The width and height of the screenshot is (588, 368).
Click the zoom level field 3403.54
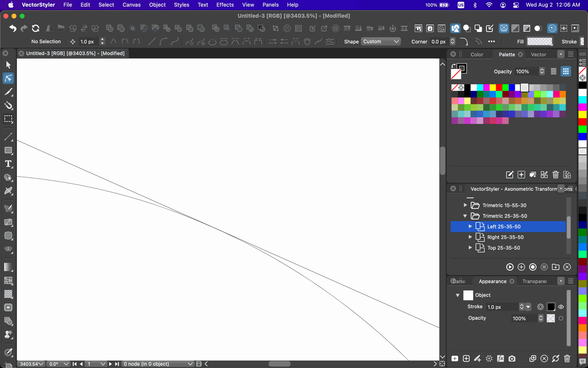tap(29, 364)
